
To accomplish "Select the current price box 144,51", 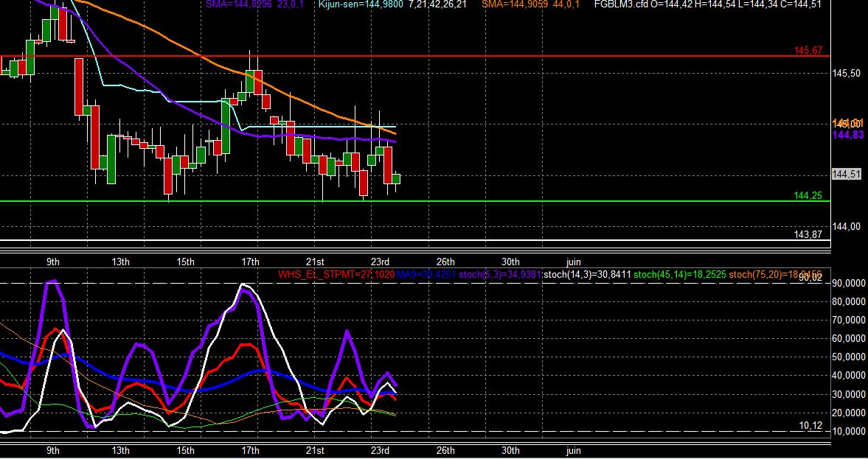I will click(x=847, y=174).
